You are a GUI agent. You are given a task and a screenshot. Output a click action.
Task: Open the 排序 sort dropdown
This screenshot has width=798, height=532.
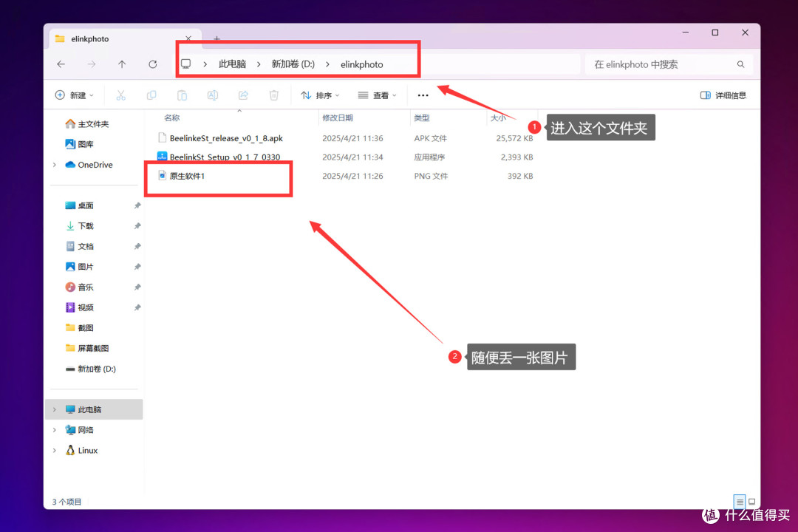coord(320,95)
